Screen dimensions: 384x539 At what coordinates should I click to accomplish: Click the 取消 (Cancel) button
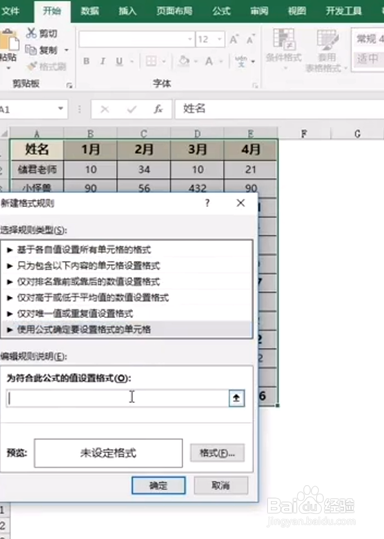coord(221,485)
